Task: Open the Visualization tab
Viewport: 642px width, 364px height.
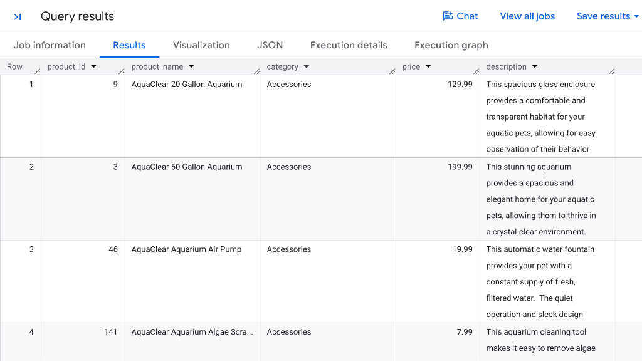Action: tap(201, 45)
